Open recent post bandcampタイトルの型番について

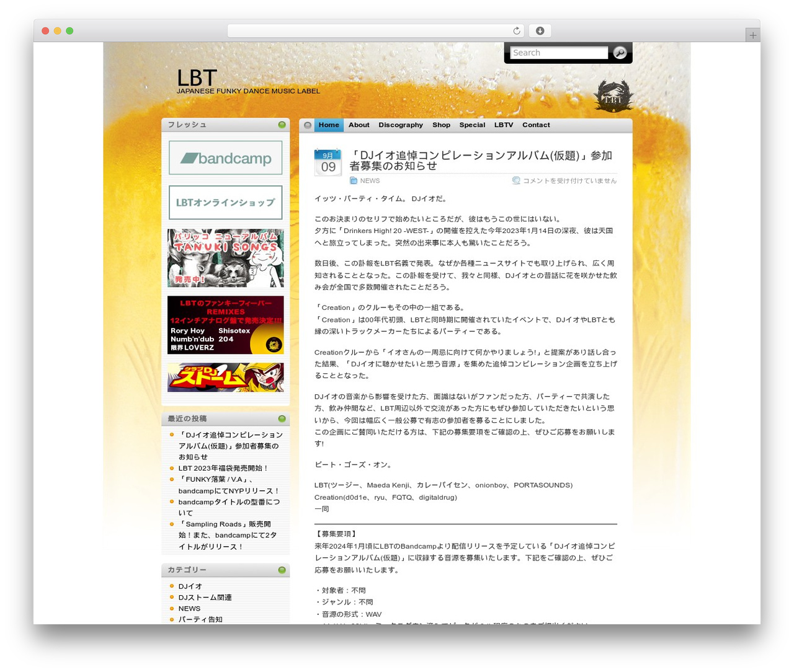(229, 507)
